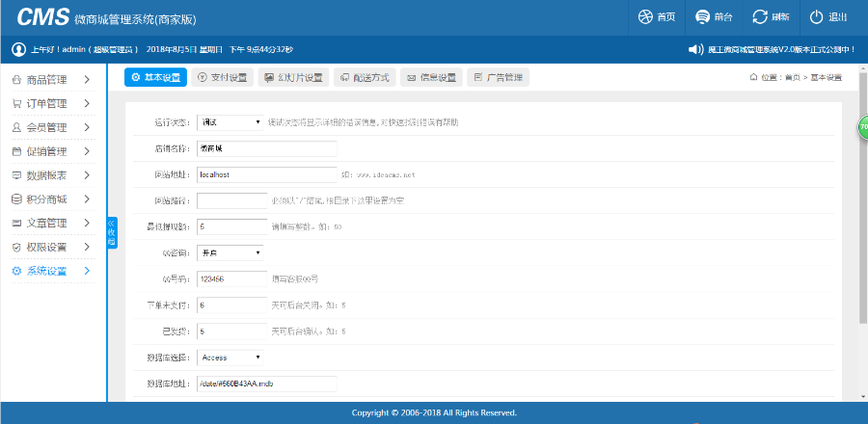Click the 下单未支付 days field

(231, 305)
